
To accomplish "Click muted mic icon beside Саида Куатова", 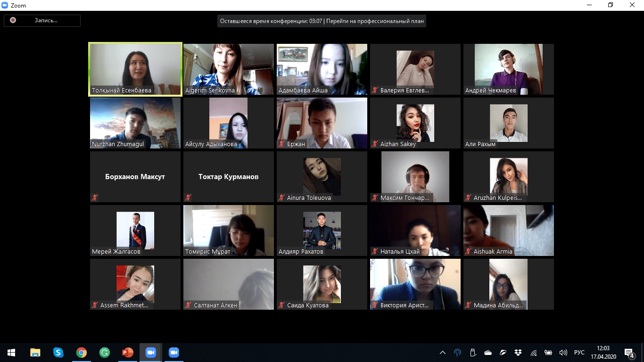I will coord(282,305).
